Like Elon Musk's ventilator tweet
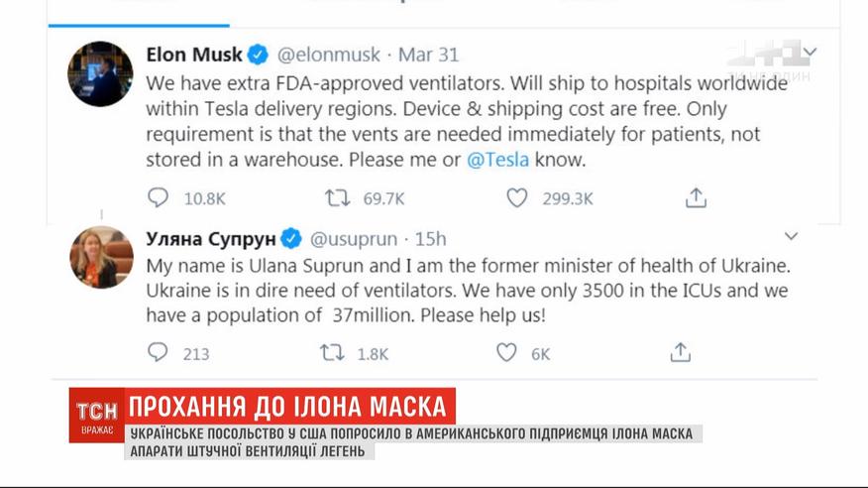 click(517, 198)
